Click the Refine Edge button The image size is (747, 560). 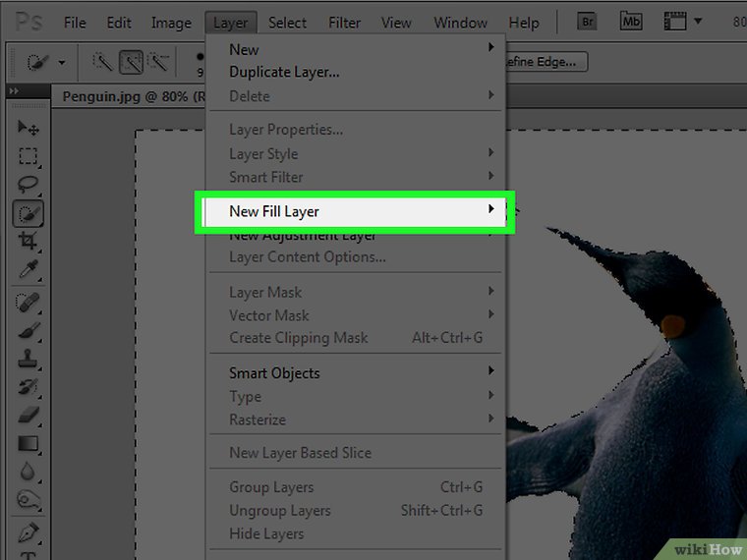coord(546,62)
